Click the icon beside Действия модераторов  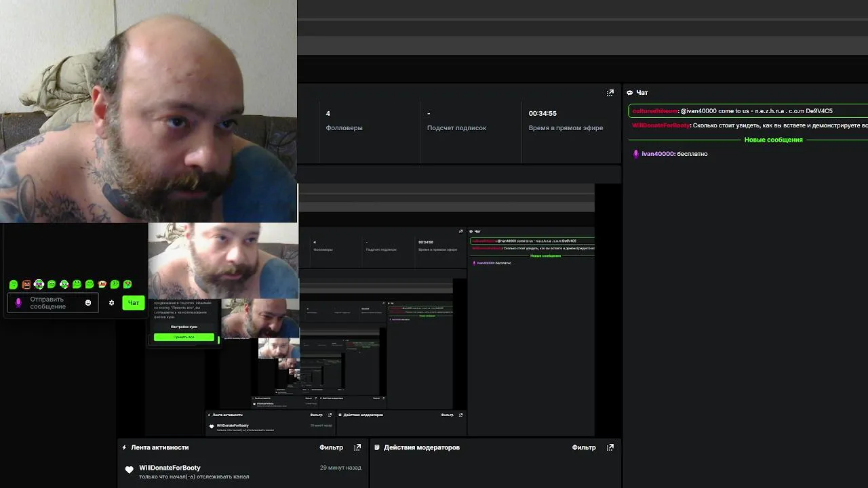coord(377,447)
